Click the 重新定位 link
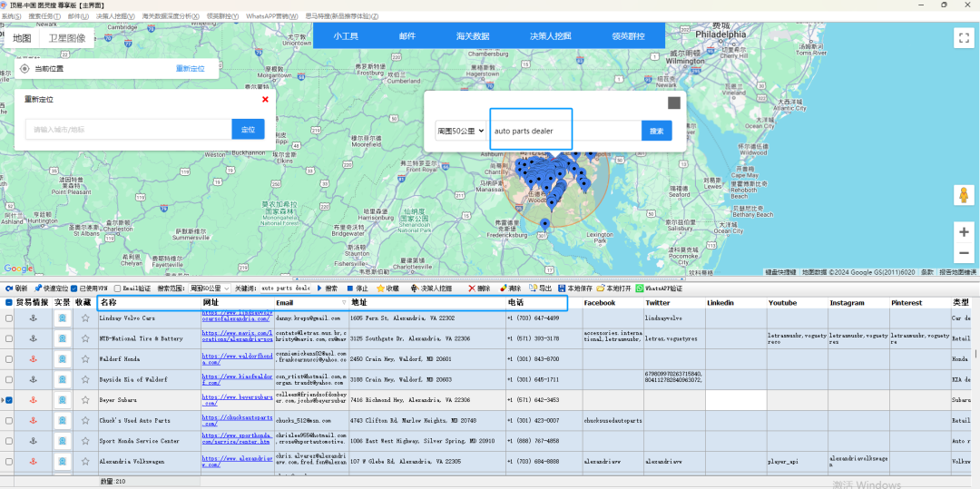This screenshot has width=980, height=489. click(190, 69)
